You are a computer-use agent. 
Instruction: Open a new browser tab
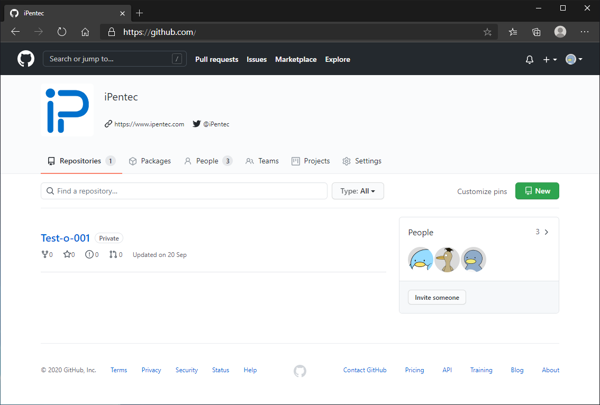pos(139,13)
